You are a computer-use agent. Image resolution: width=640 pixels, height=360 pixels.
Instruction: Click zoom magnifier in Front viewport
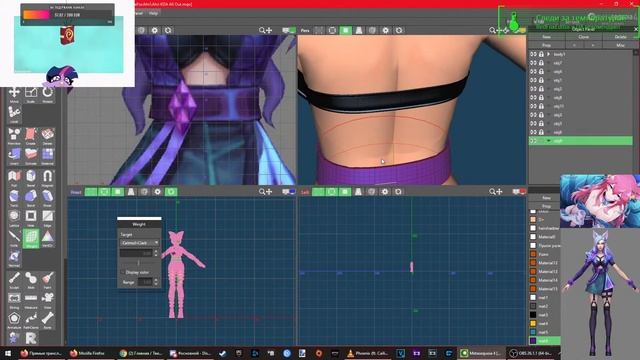click(262, 191)
